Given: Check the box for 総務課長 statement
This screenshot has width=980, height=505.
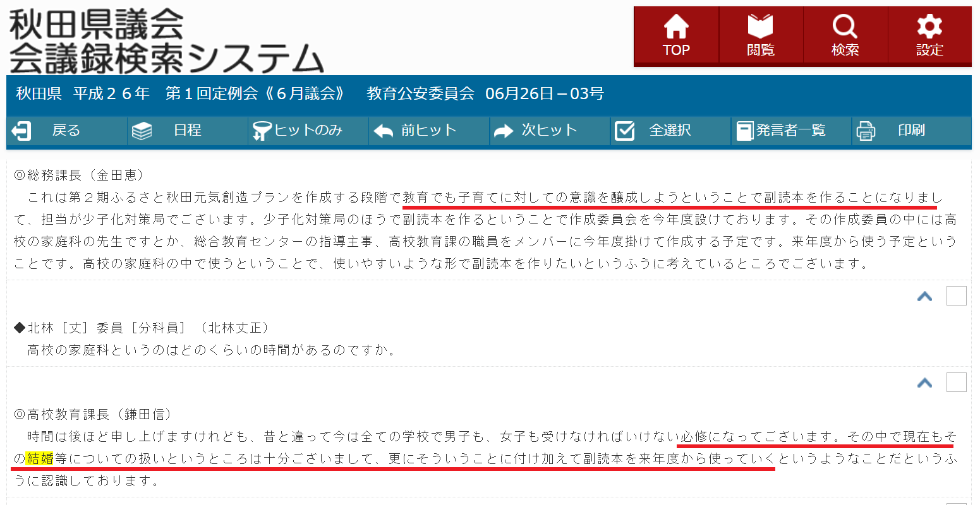Looking at the screenshot, I should (x=956, y=295).
